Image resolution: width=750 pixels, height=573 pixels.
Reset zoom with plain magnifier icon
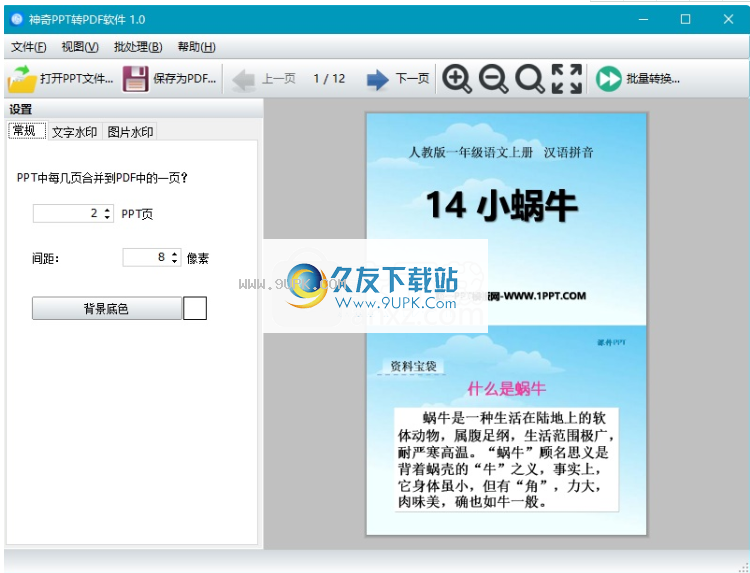coord(530,79)
